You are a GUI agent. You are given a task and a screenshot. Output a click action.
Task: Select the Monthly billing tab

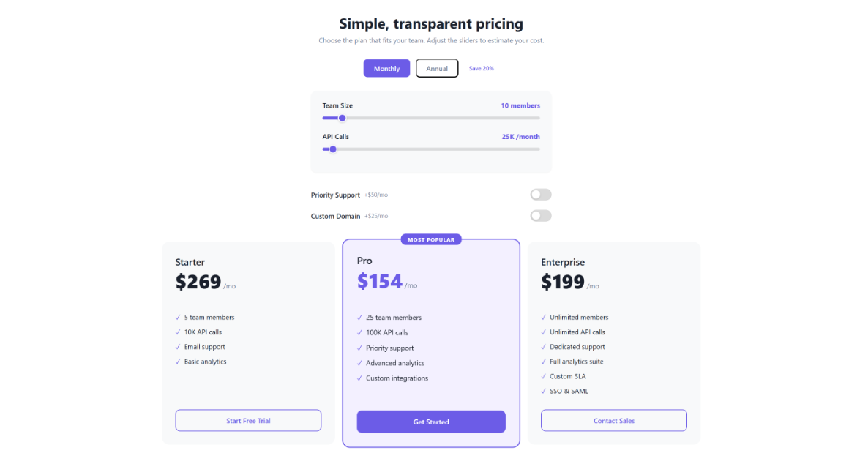386,67
